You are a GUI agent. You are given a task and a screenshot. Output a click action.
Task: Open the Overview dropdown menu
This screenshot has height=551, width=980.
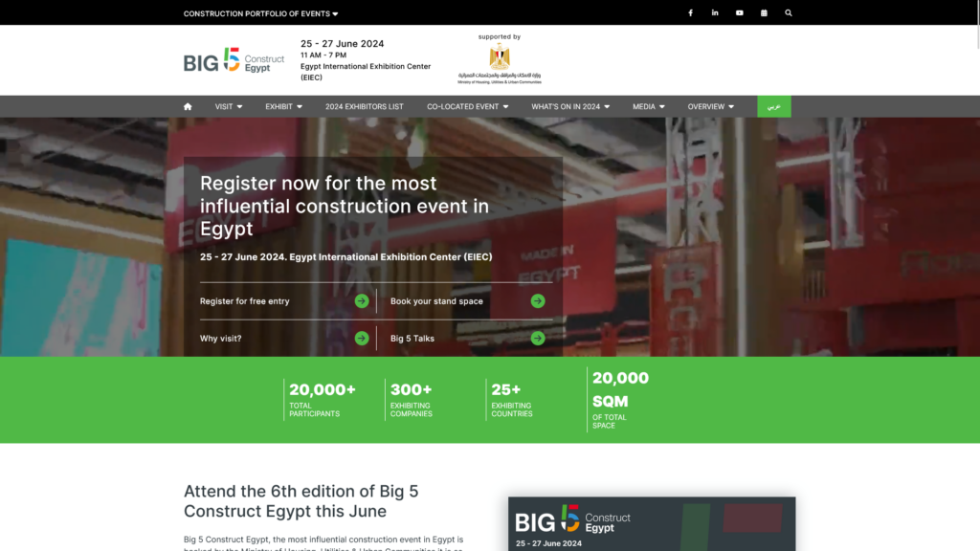point(711,107)
